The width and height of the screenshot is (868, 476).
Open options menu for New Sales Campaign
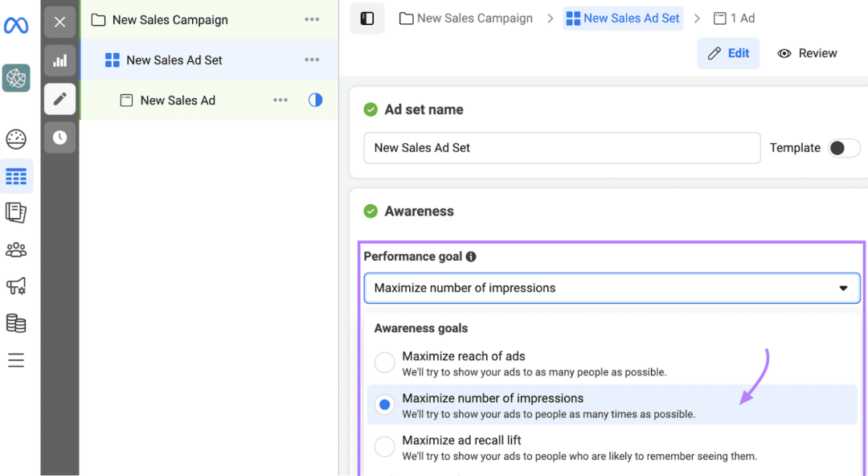coord(312,19)
